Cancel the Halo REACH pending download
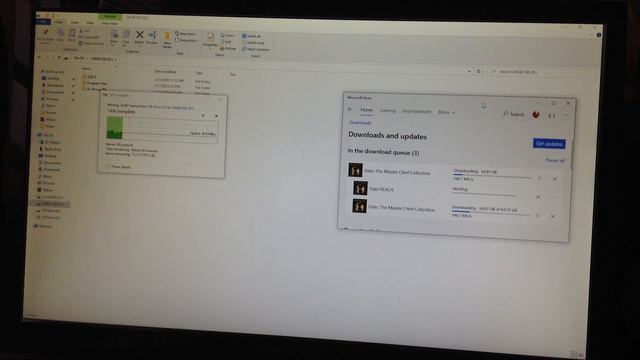 [538, 197]
